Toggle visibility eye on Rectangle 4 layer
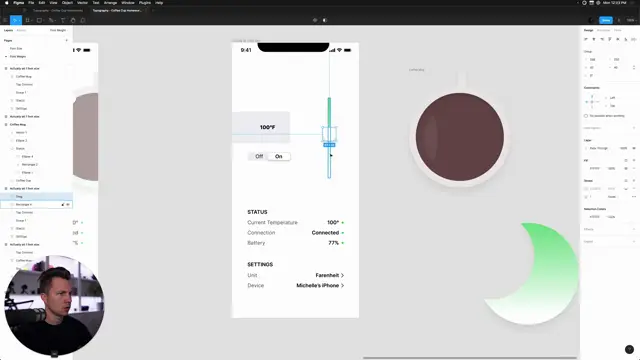The height and width of the screenshot is (360, 640). click(x=68, y=204)
